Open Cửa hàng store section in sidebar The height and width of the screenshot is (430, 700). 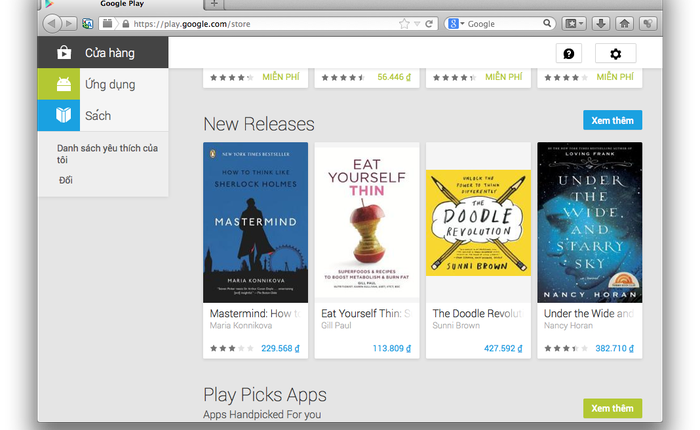[103, 53]
